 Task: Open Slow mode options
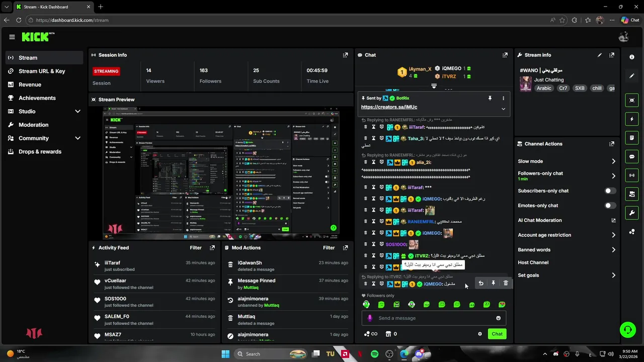(567, 161)
